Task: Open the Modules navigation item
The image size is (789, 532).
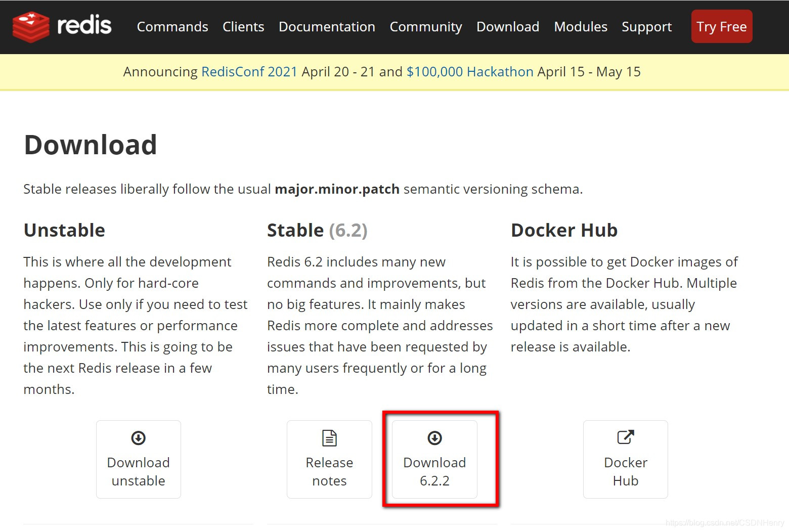Action: pyautogui.click(x=581, y=27)
